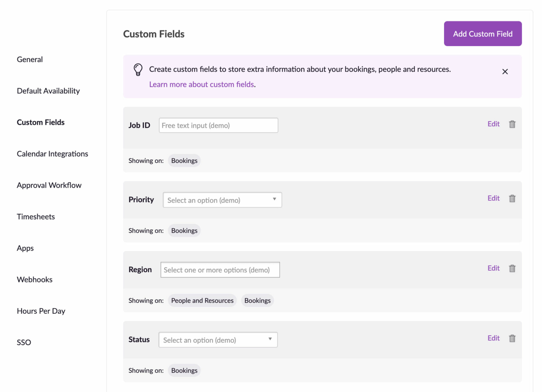Switch to the General settings section
This screenshot has width=542, height=392.
point(30,59)
